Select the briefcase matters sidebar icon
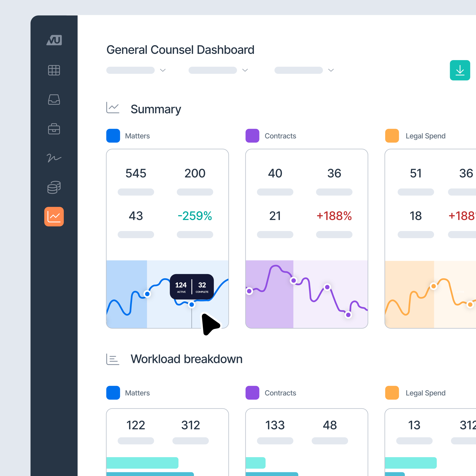Image resolution: width=476 pixels, height=476 pixels. (54, 129)
